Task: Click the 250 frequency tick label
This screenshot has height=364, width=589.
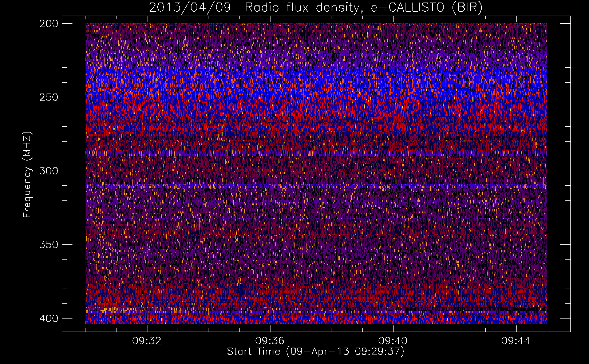Action: click(x=48, y=97)
